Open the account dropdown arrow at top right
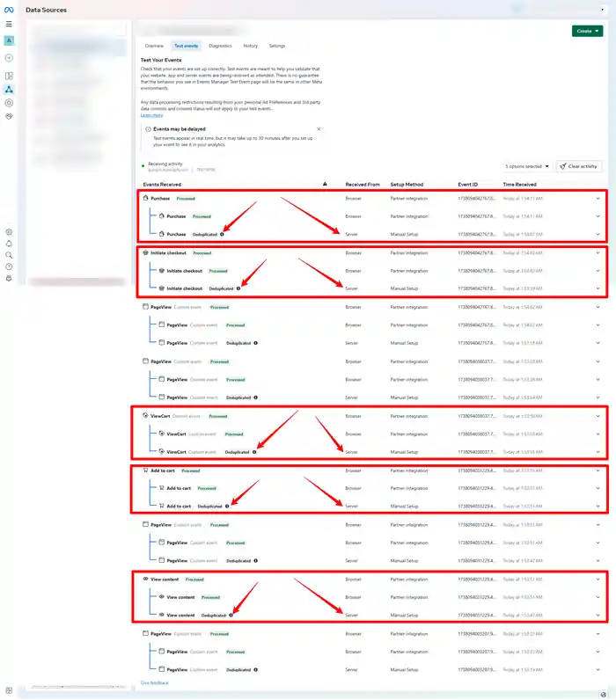Screen dimensions: 616x700 [602, 10]
